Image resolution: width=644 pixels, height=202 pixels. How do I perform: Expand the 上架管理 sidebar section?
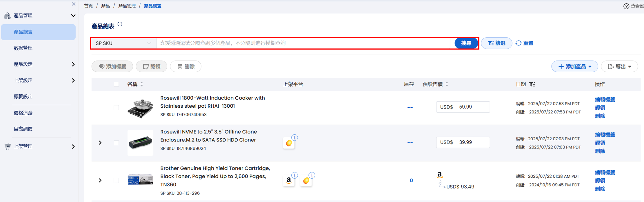[73, 146]
